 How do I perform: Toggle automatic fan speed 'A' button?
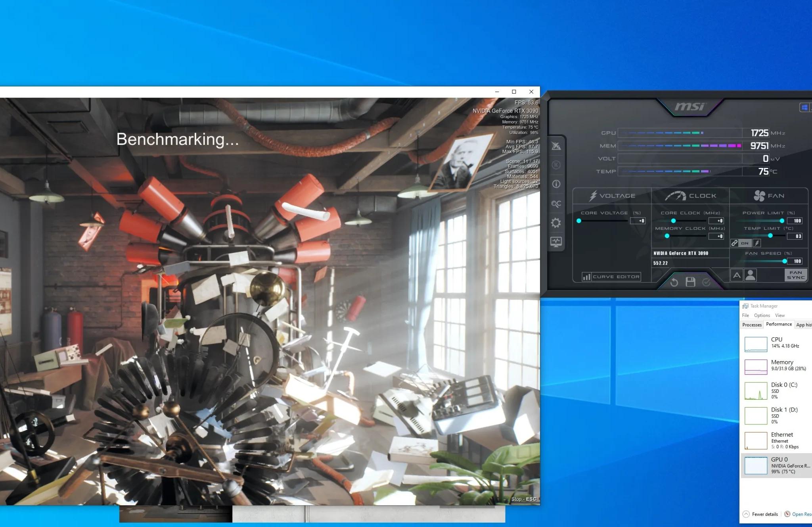click(x=737, y=275)
